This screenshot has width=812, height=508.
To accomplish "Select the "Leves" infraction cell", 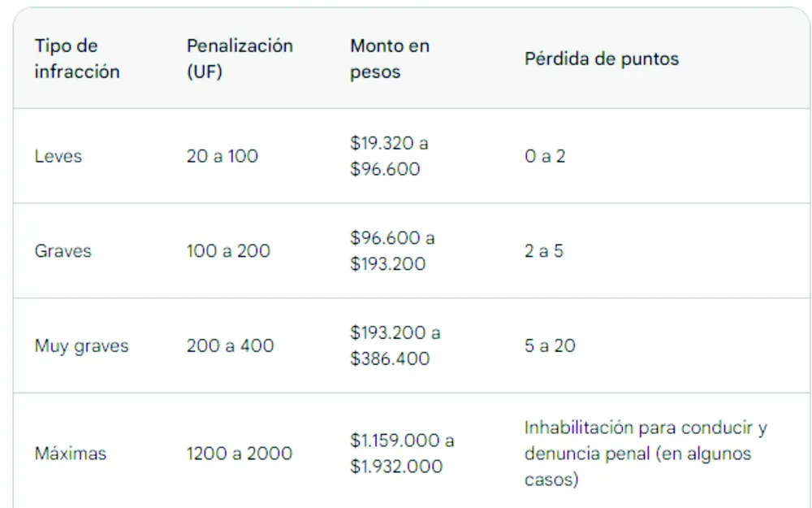I will [x=58, y=156].
